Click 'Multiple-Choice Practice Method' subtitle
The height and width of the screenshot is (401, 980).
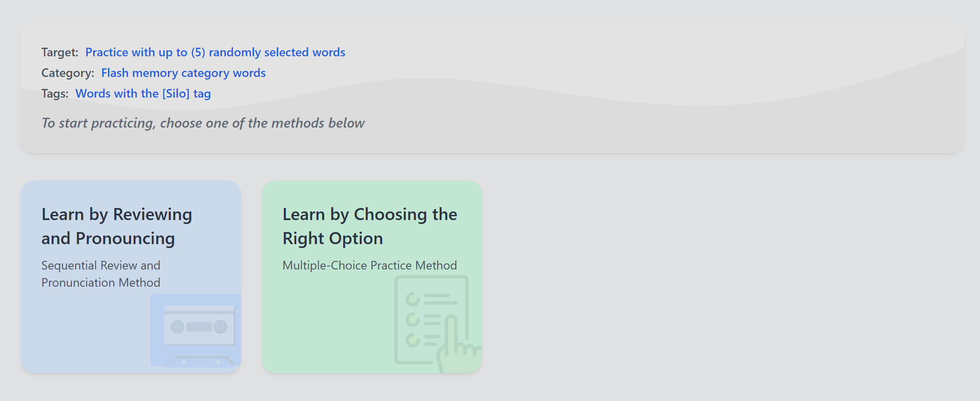(x=369, y=266)
